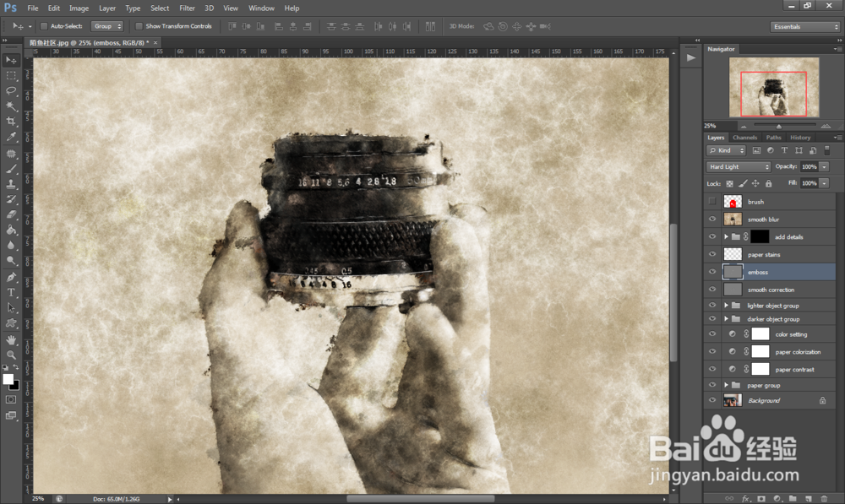Select the Rectangular Marquee tool

tap(11, 75)
